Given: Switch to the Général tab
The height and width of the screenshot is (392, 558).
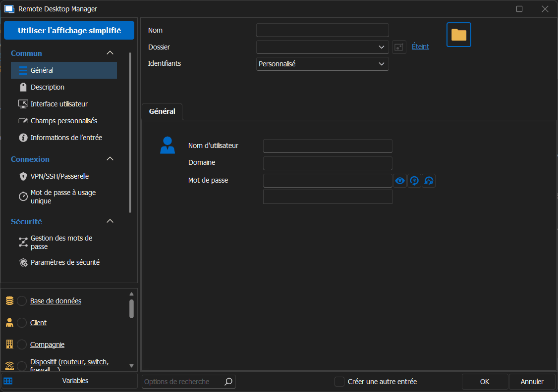Looking at the screenshot, I should pyautogui.click(x=162, y=111).
